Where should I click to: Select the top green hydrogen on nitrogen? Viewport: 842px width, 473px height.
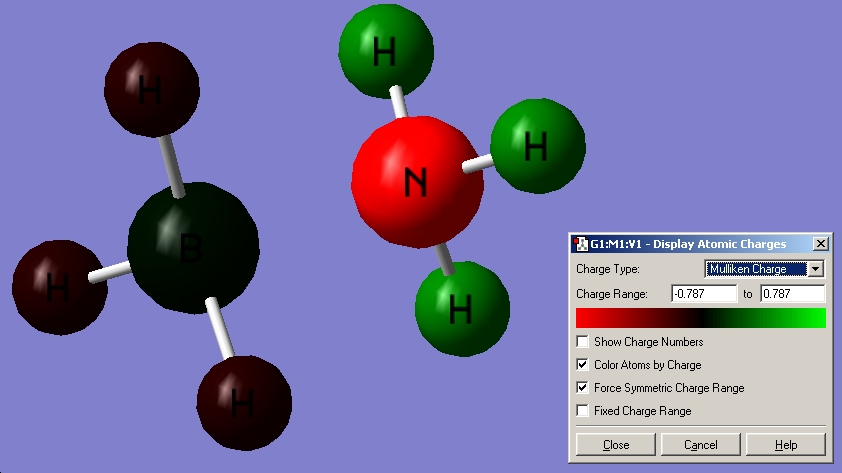click(386, 51)
